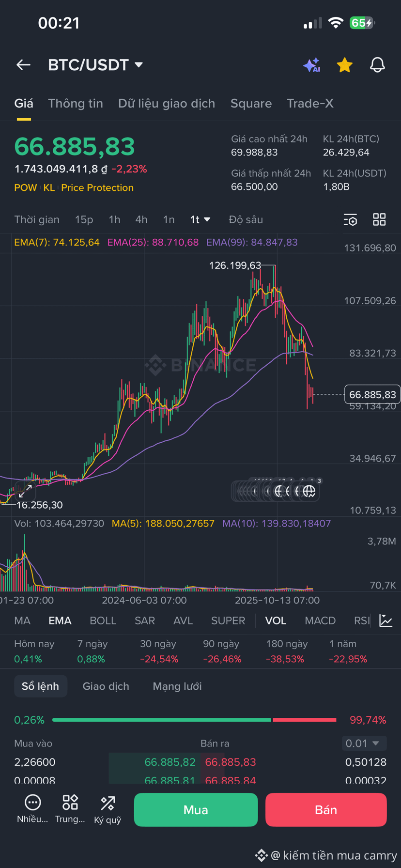Open the Dữ liệu giao dịch tab
Screen dimensions: 401x868
tap(167, 104)
